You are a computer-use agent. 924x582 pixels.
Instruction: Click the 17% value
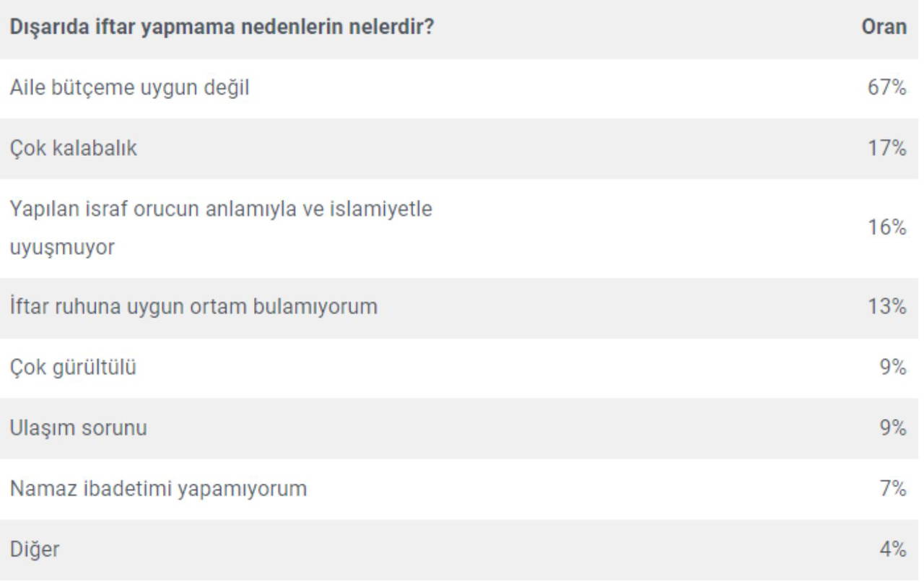886,149
